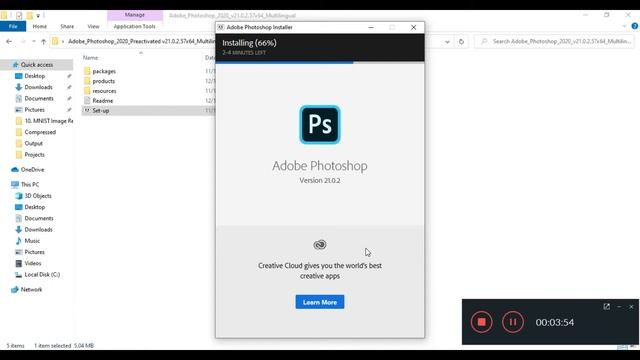The width and height of the screenshot is (640, 360).
Task: Close the recorder widget
Action: [x=631, y=307]
